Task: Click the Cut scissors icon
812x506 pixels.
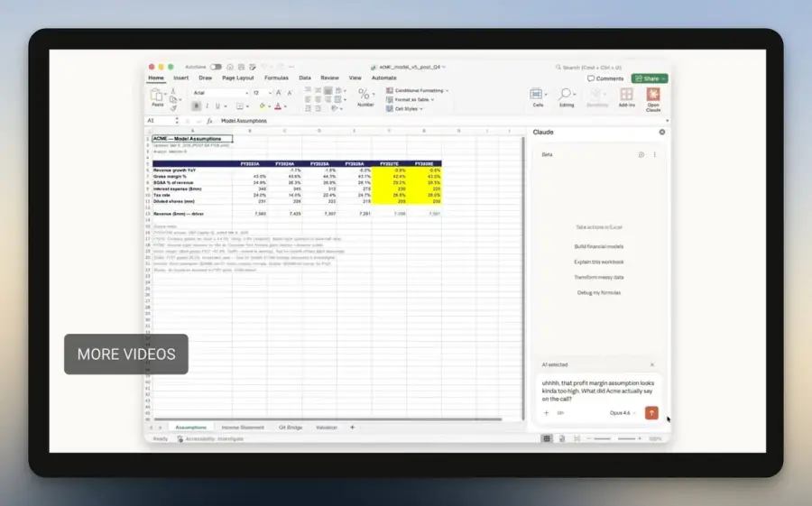Action: (173, 90)
